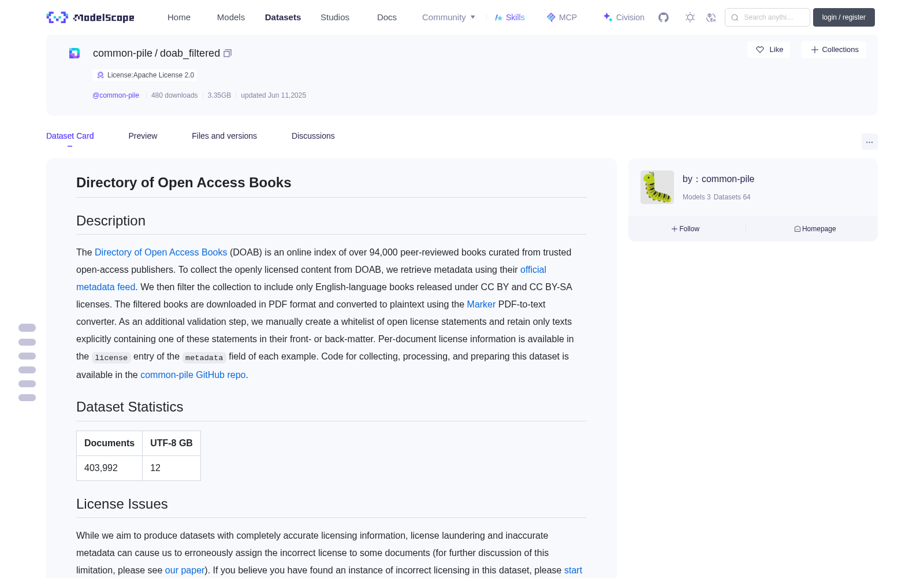This screenshot has height=578, width=924.
Task: Open the ModelScope logo homepage
Action: (91, 17)
